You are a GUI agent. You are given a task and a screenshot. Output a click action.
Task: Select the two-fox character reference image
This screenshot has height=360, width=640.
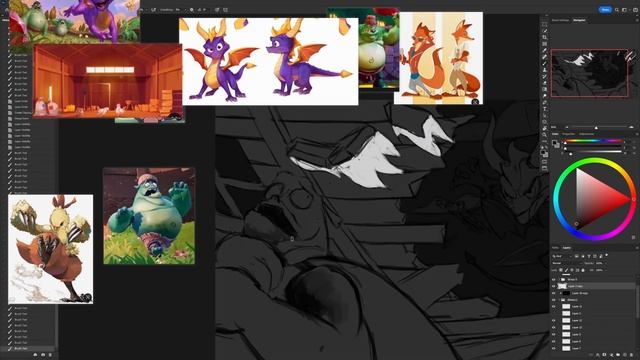click(439, 58)
